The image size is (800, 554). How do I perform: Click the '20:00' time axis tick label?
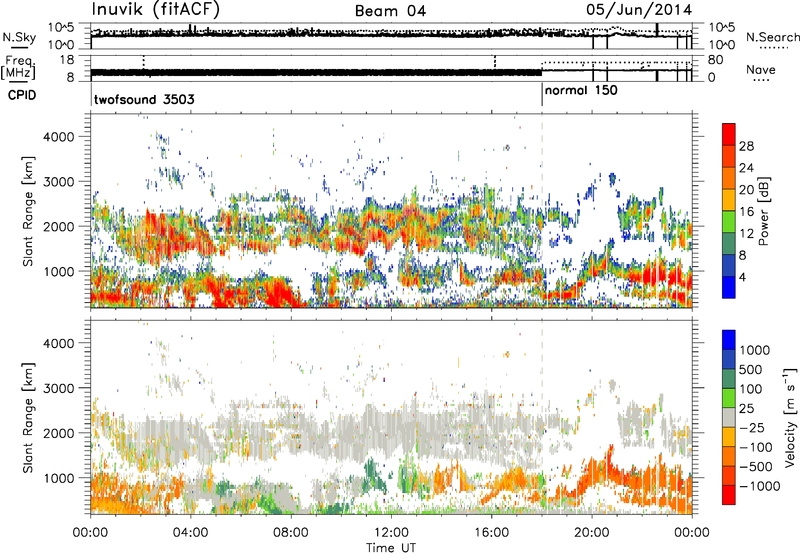coord(592,533)
